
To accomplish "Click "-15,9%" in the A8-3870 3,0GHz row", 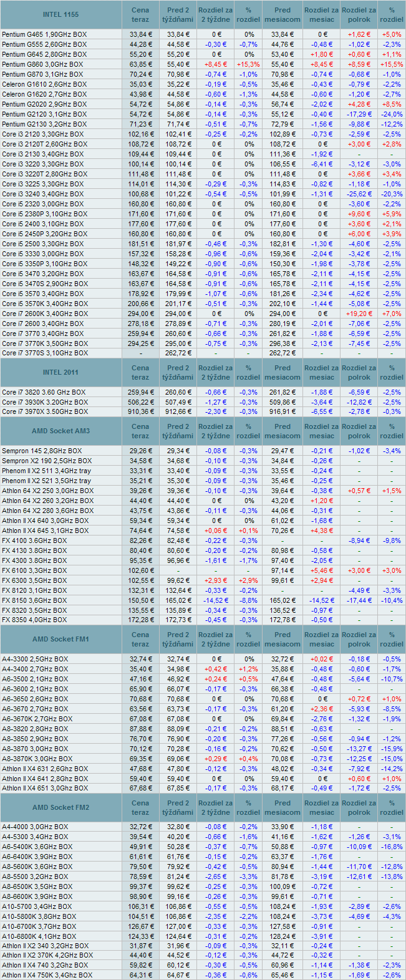I will (x=392, y=749).
